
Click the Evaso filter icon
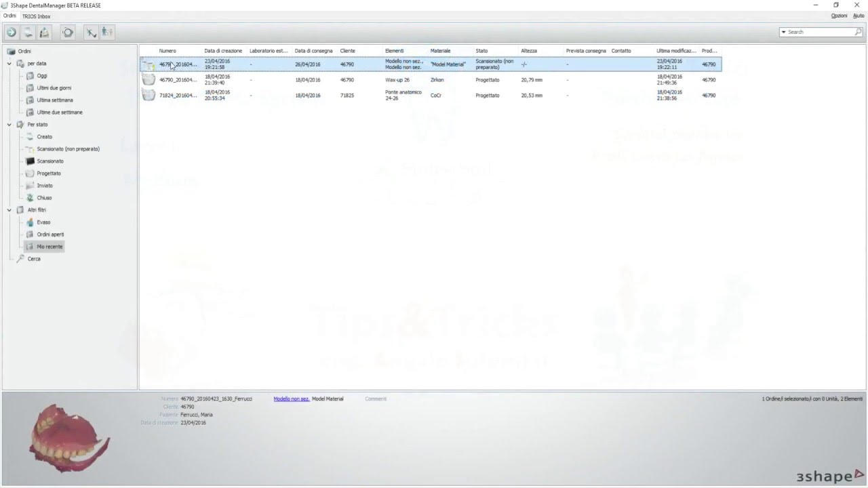[x=30, y=222]
